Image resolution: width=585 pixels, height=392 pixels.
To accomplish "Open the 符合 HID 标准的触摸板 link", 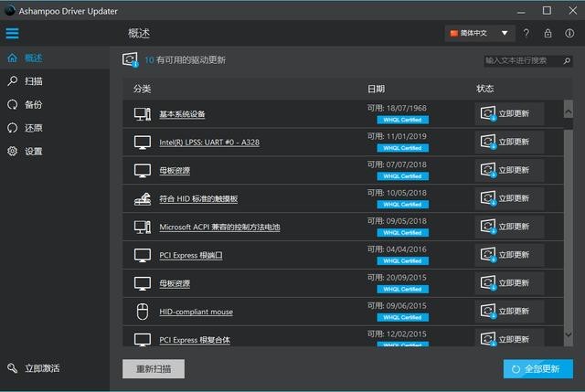I will [198, 199].
